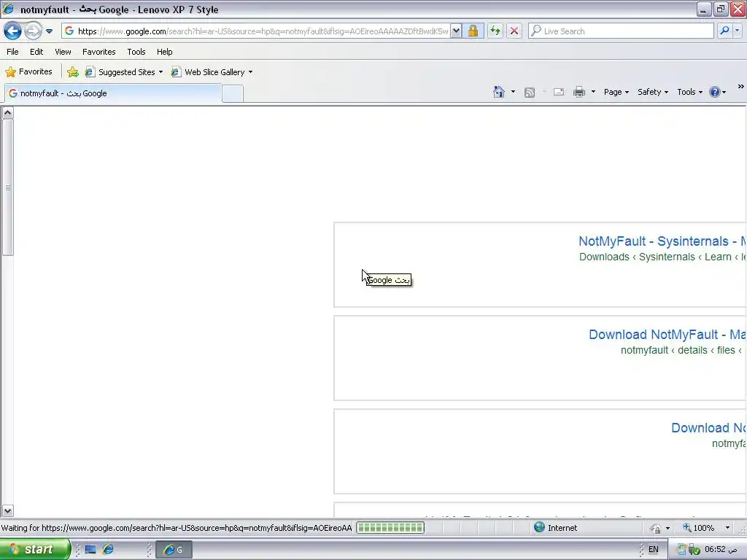Click the green page loading progress bar

[x=390, y=528]
